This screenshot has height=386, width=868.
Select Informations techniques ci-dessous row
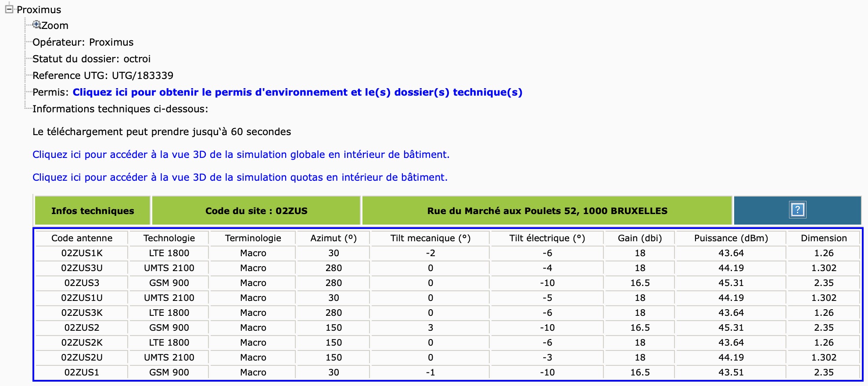[x=120, y=109]
